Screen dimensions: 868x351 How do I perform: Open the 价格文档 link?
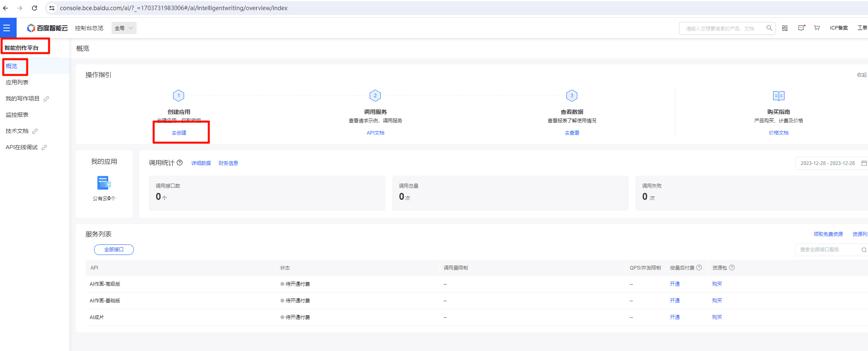click(779, 133)
